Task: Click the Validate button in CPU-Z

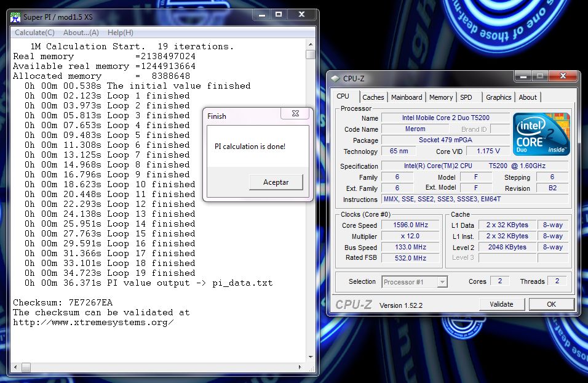Action: (x=501, y=304)
